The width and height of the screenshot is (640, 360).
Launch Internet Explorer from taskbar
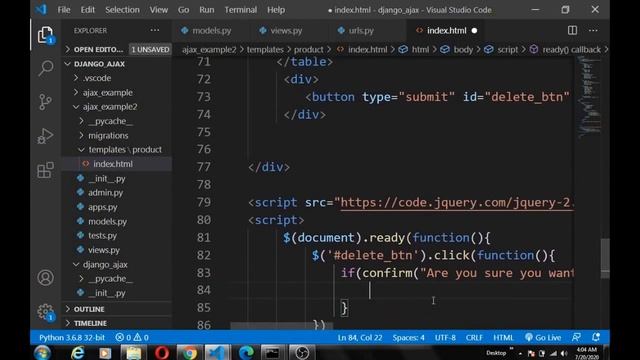click(x=78, y=353)
